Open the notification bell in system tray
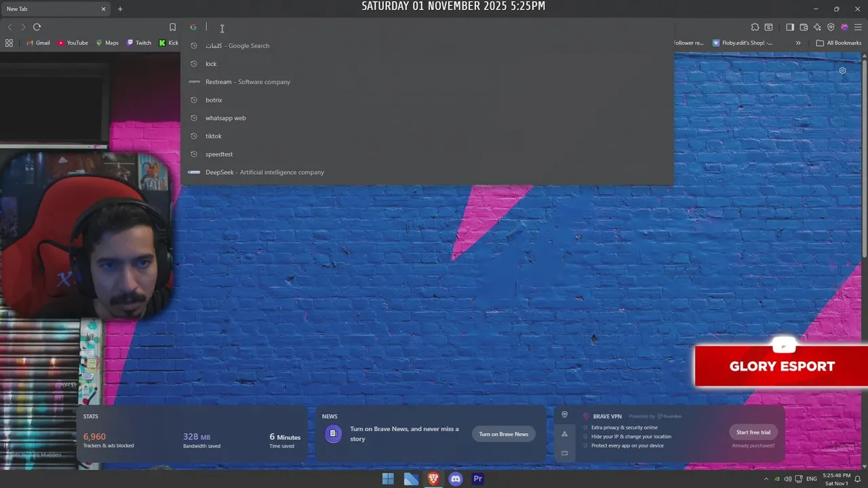This screenshot has height=488, width=868. coord(857,479)
